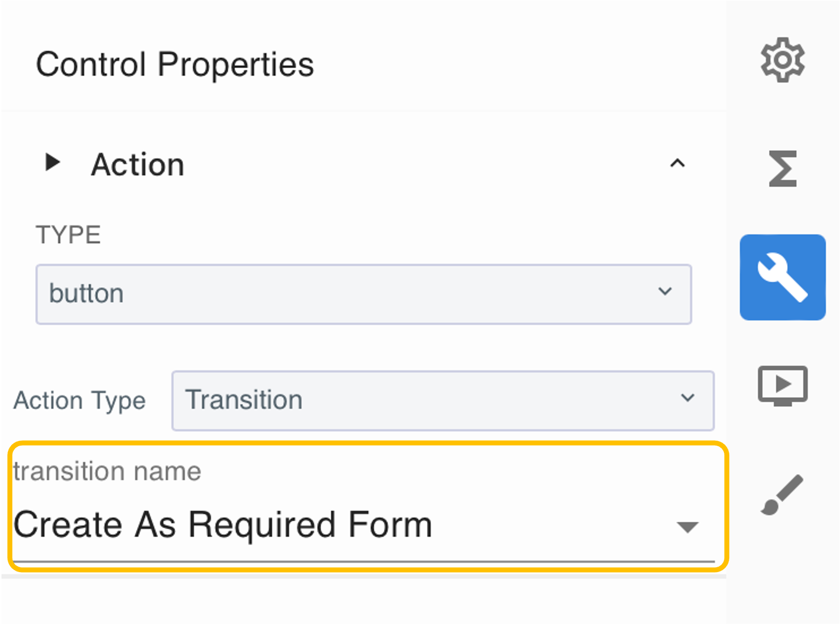The image size is (840, 625).
Task: Open the transition name selector
Action: point(363,525)
